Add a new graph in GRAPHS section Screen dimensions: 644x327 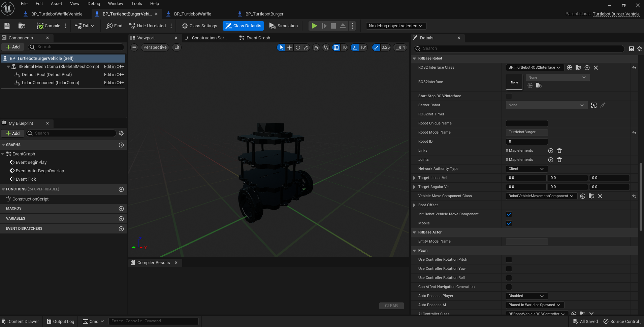point(121,145)
